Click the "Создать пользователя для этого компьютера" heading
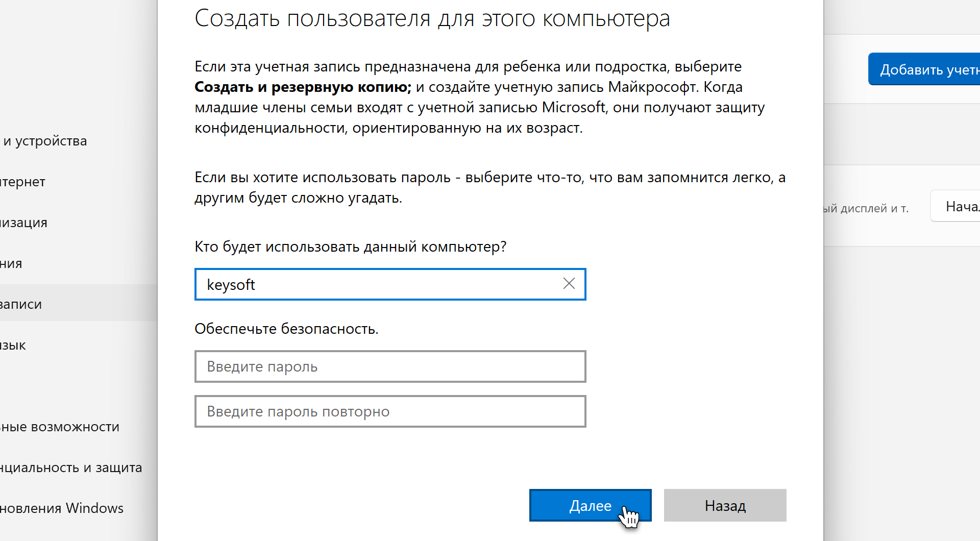The image size is (980, 541). (432, 19)
